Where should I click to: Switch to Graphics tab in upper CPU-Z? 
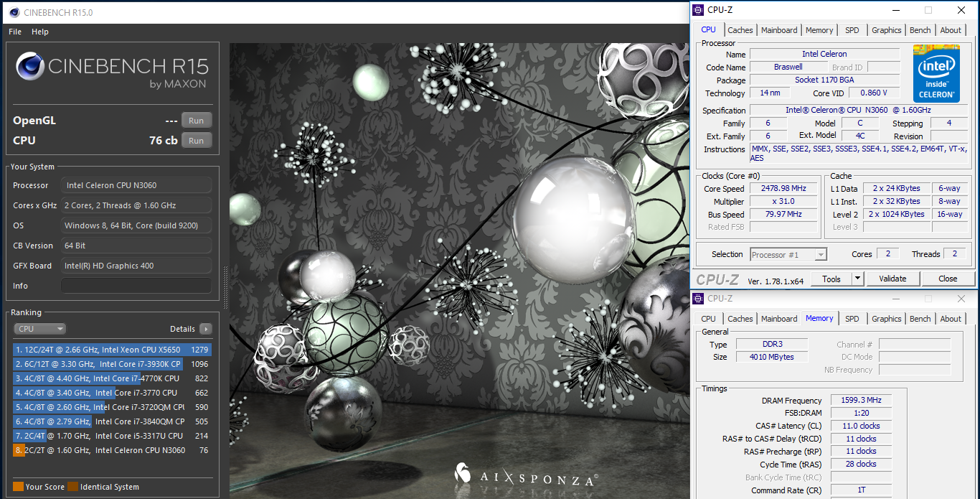887,30
